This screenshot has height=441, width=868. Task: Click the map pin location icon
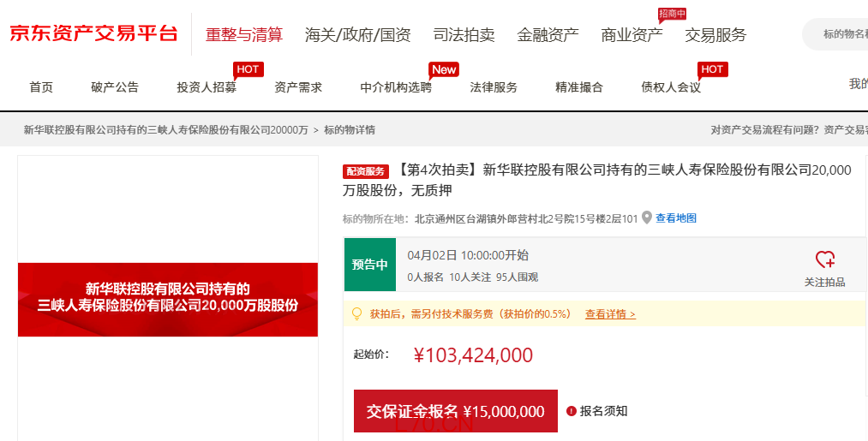[x=647, y=218]
